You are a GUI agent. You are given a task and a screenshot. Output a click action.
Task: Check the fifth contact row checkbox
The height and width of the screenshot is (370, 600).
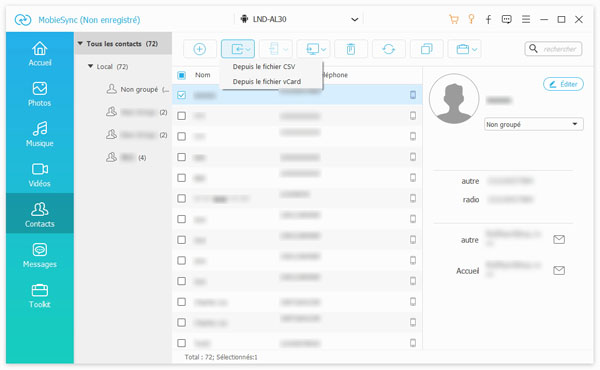(x=181, y=178)
